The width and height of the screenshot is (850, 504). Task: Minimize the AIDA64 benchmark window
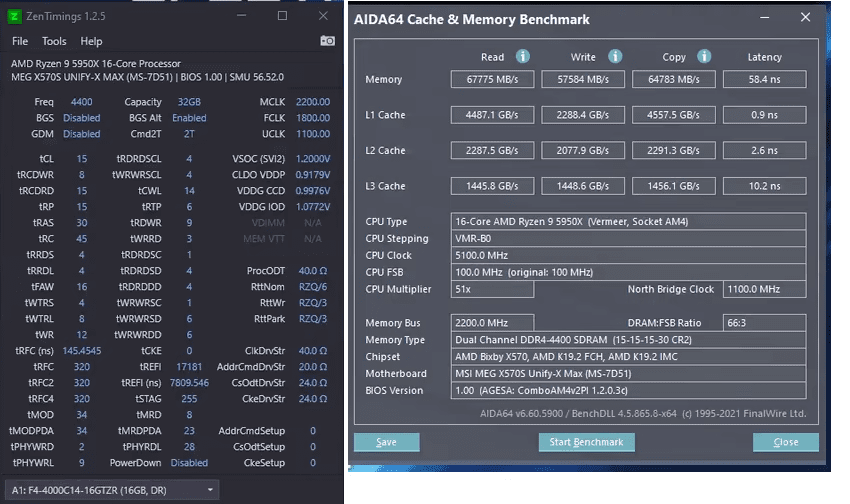coord(764,17)
